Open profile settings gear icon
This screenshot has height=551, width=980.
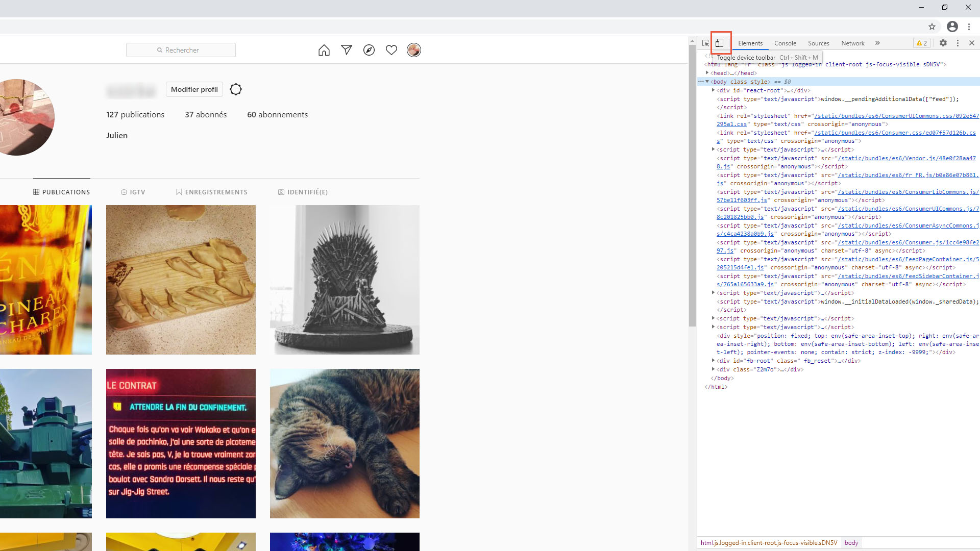click(235, 89)
